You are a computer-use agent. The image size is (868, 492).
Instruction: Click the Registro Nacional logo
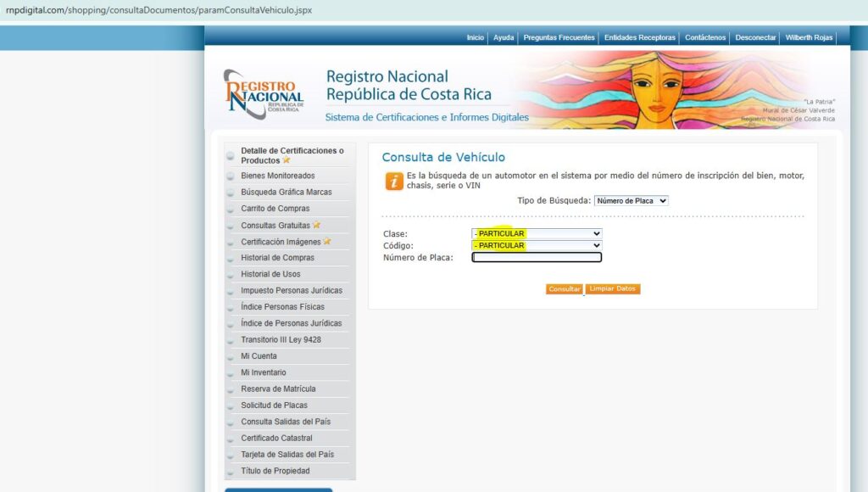click(263, 94)
